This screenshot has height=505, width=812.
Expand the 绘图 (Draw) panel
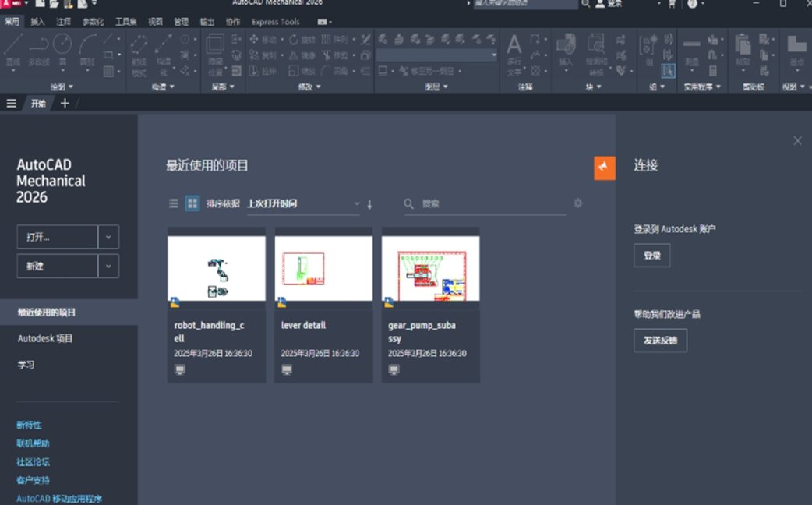tap(62, 87)
